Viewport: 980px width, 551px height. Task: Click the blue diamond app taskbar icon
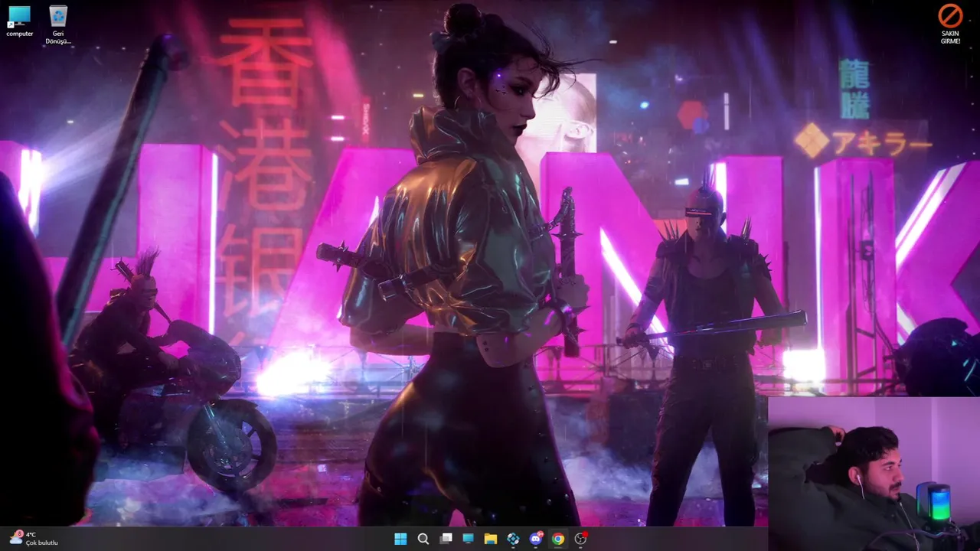pos(513,539)
